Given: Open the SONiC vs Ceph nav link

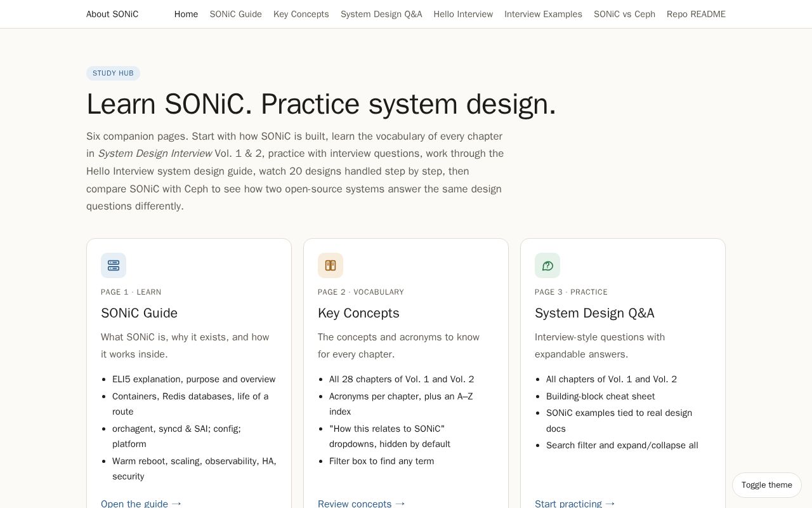Looking at the screenshot, I should click(x=625, y=14).
